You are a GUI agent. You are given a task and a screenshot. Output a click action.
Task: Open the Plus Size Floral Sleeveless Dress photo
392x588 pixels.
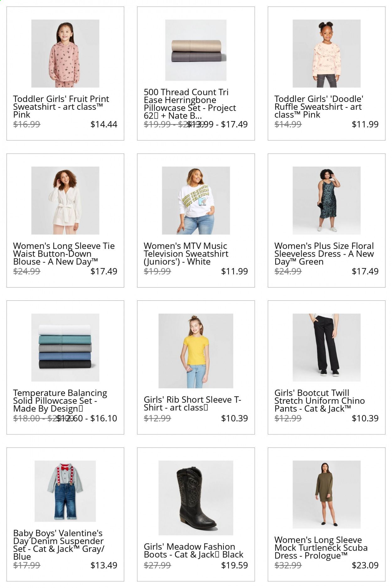coord(326,200)
